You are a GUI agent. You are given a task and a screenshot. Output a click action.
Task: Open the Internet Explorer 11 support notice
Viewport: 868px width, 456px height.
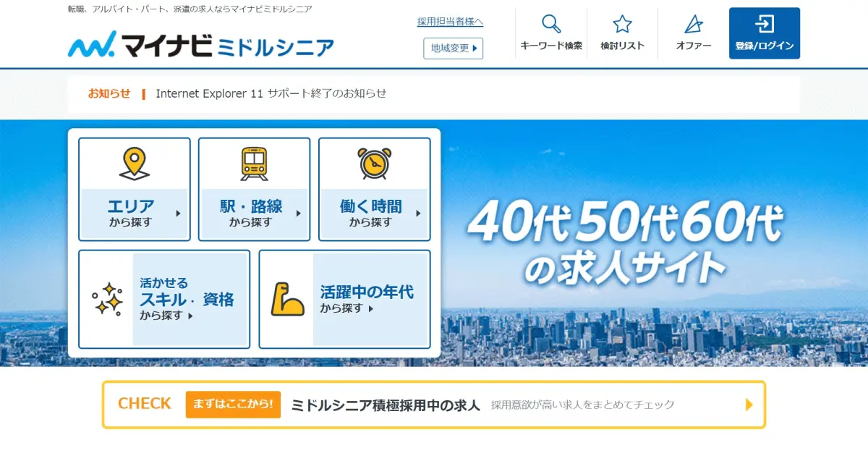[271, 93]
